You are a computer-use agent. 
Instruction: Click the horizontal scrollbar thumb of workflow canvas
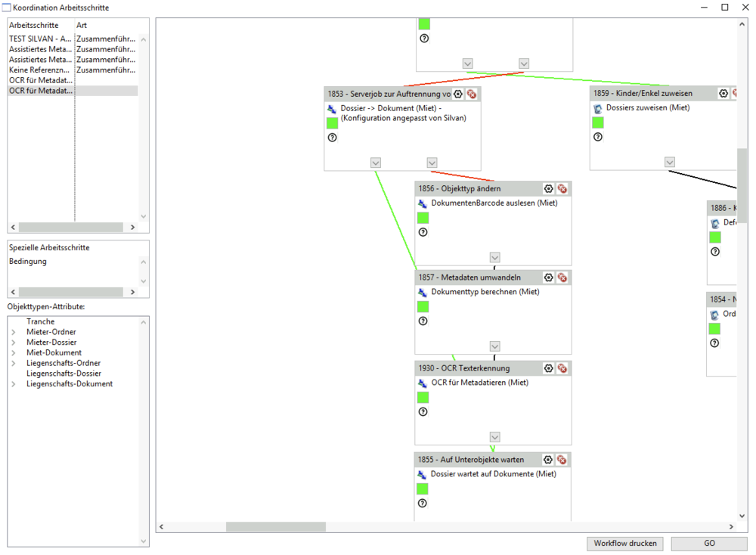pos(275,527)
